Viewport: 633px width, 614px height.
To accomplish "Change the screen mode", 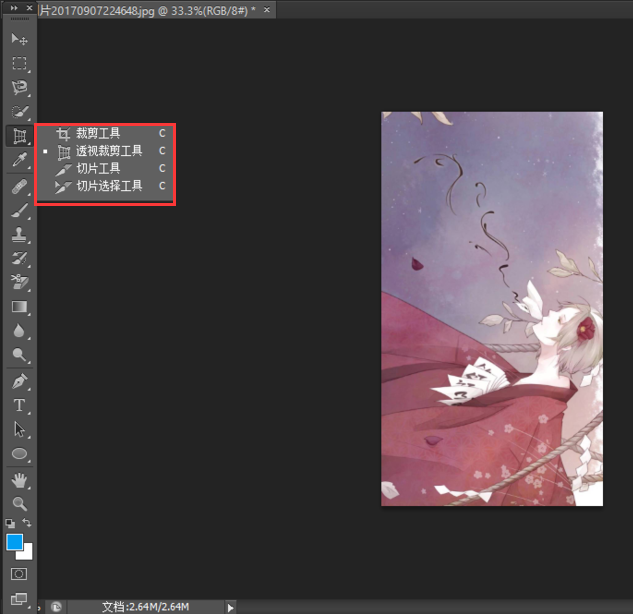I will pos(19,599).
